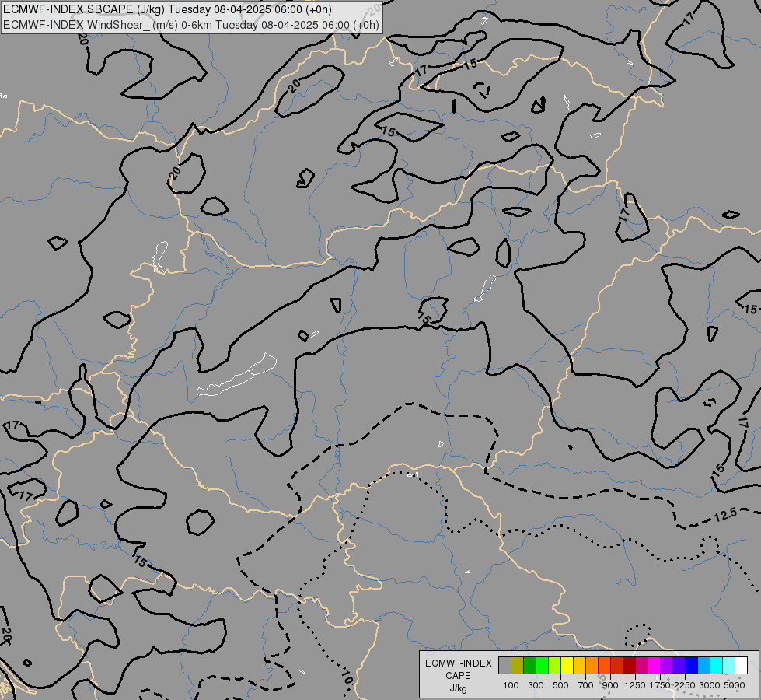Viewport: 761px width, 700px height.
Task: Pick the pure yellow legend swatch
Action: (x=567, y=666)
